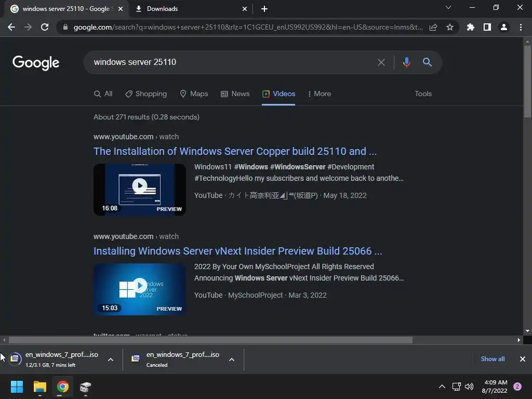
Task: Click the May 18, 2022 result date line
Action: (280, 195)
